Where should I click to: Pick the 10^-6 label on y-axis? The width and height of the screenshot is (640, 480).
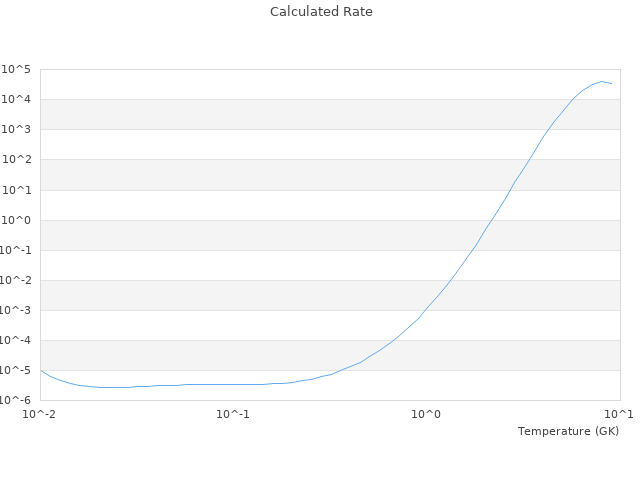pyautogui.click(x=16, y=400)
